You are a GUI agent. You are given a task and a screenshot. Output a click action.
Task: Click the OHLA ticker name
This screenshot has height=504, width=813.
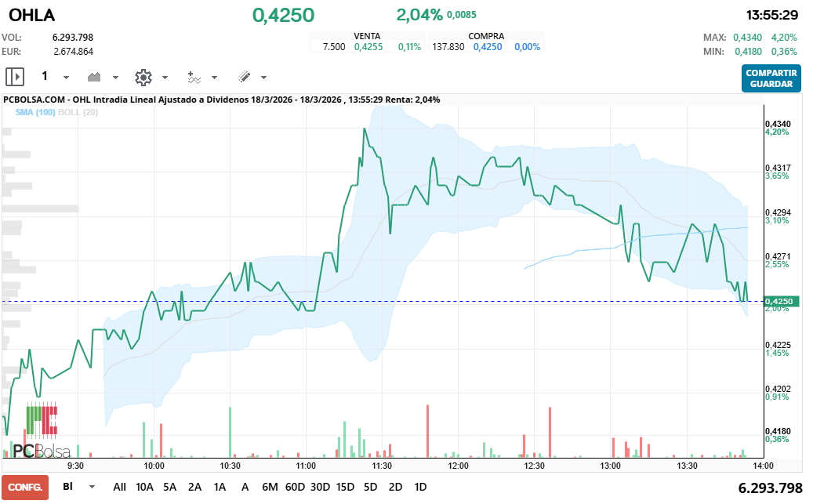coord(33,15)
